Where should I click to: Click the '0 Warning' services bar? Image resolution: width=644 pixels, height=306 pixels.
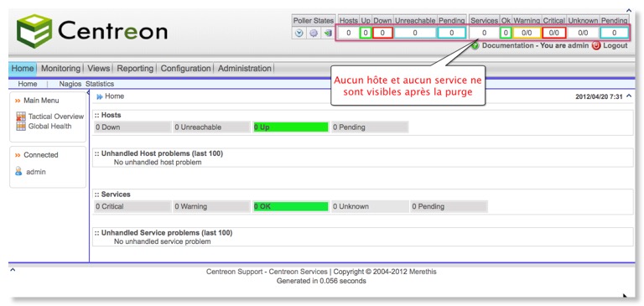coord(211,206)
